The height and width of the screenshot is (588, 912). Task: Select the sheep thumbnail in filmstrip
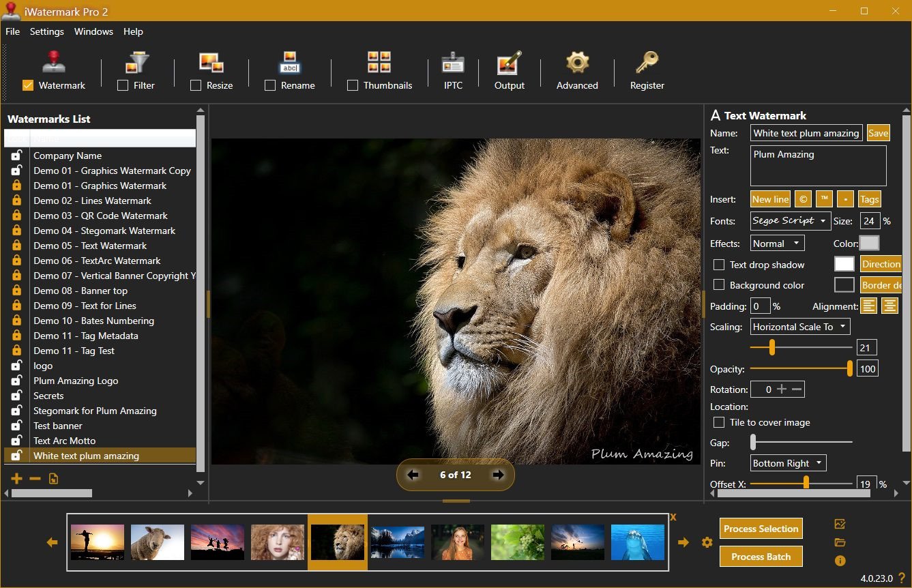158,542
